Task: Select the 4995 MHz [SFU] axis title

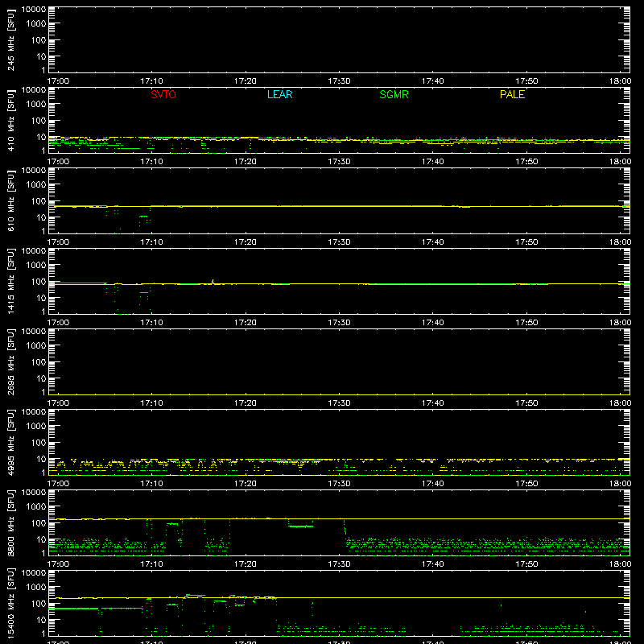Action: [x=10, y=443]
